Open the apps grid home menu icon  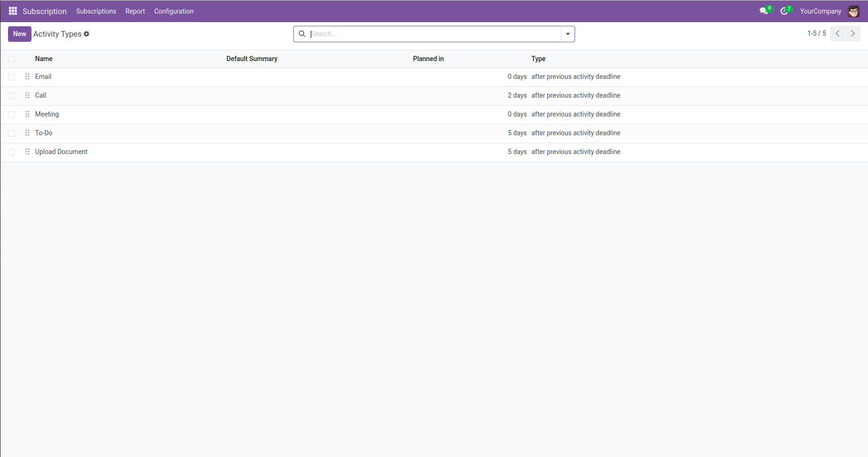(x=13, y=11)
